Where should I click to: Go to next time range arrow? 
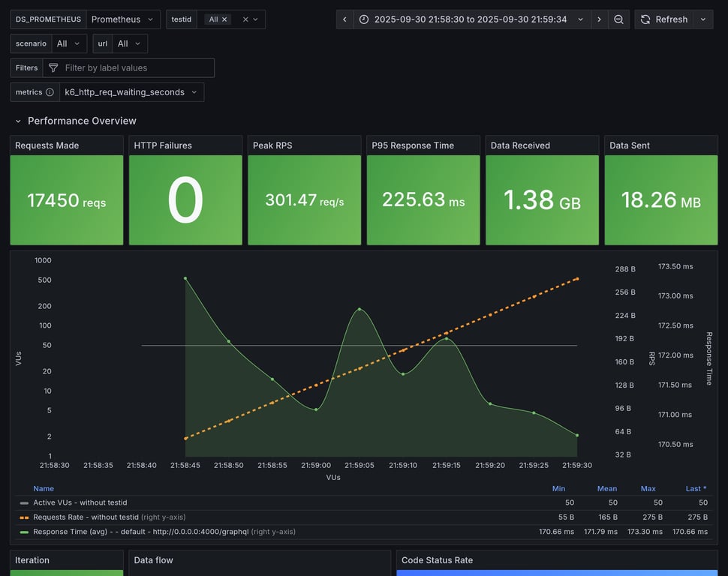[599, 19]
